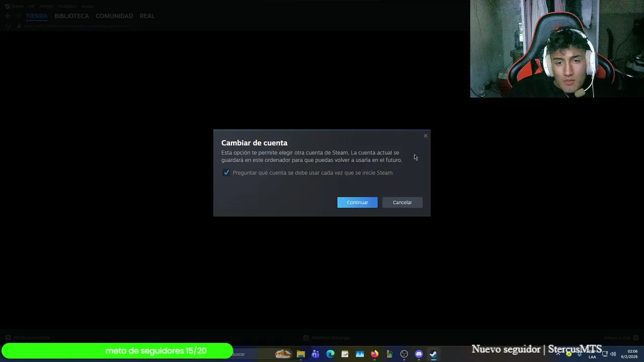Open Discord from the taskbar
644x362 pixels.
[419, 354]
